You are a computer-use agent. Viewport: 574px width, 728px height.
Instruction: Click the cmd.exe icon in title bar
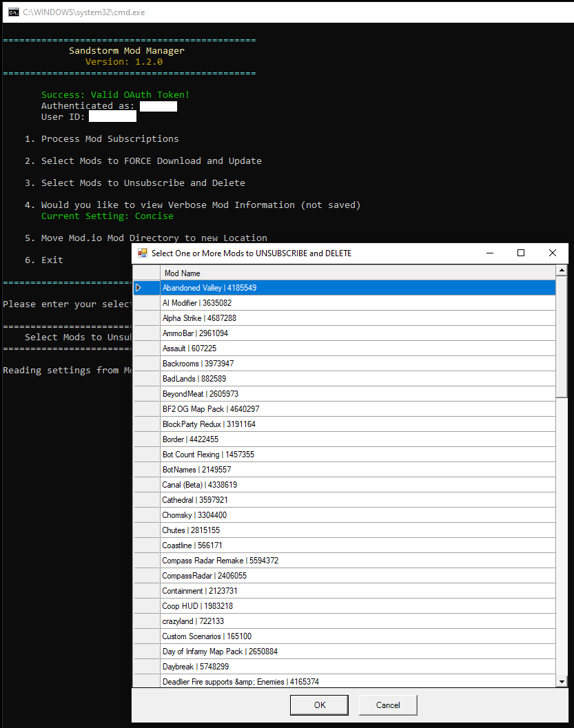(x=14, y=12)
